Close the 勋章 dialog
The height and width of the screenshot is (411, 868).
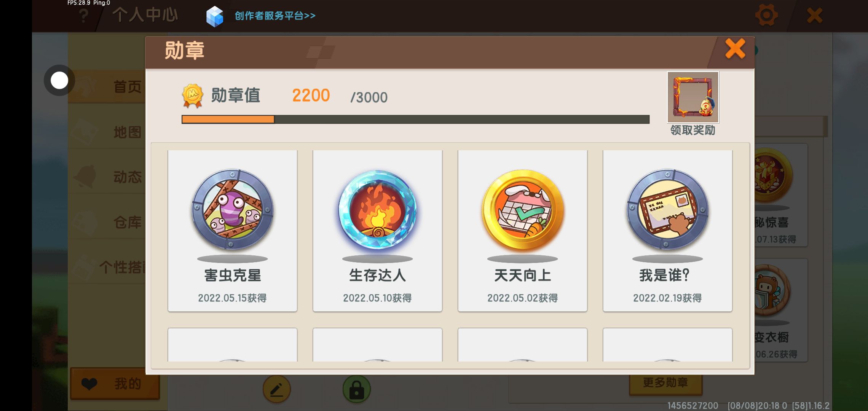click(735, 49)
